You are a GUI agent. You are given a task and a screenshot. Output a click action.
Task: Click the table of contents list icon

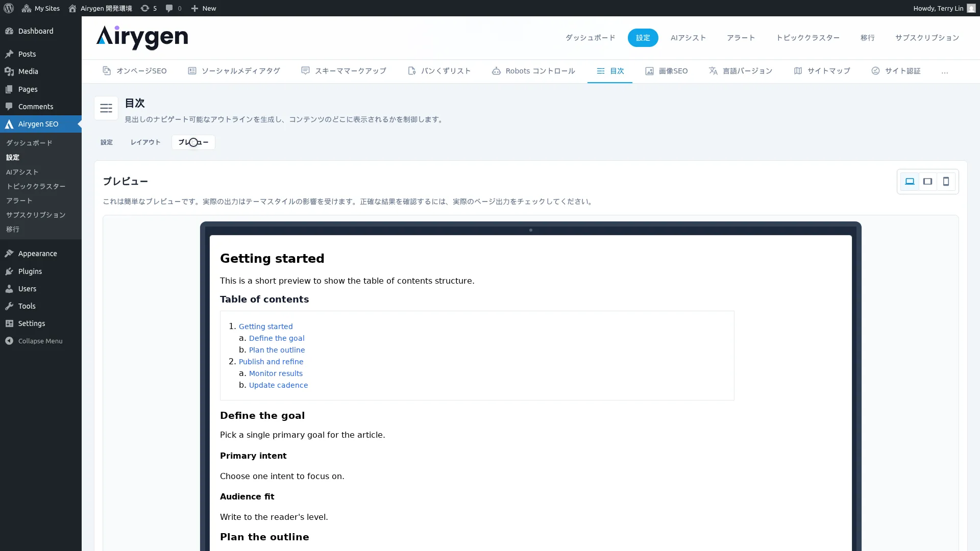click(106, 108)
